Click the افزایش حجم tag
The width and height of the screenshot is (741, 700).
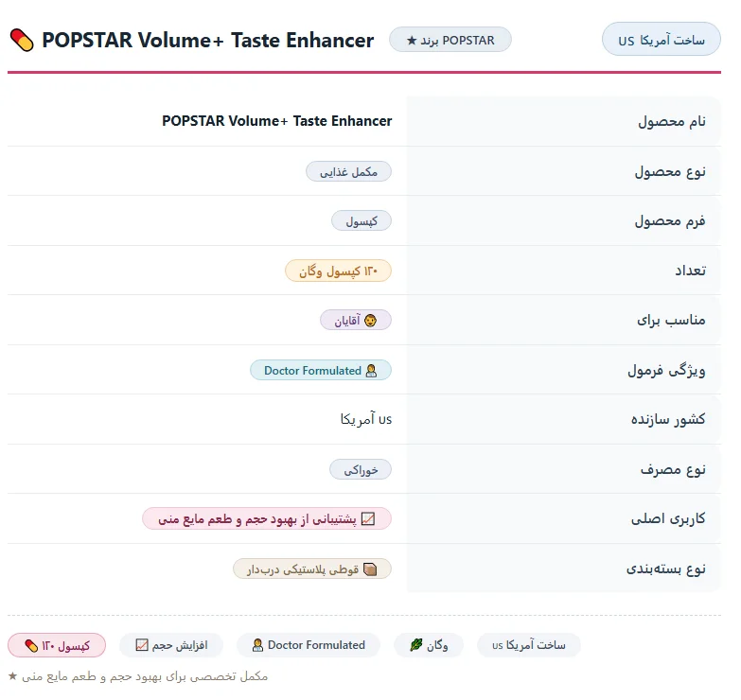(171, 645)
